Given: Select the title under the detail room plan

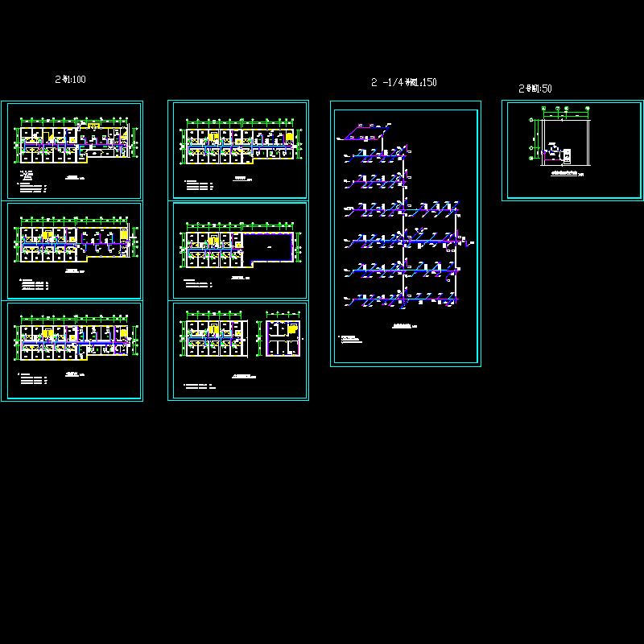Looking at the screenshot, I should pos(566,173).
